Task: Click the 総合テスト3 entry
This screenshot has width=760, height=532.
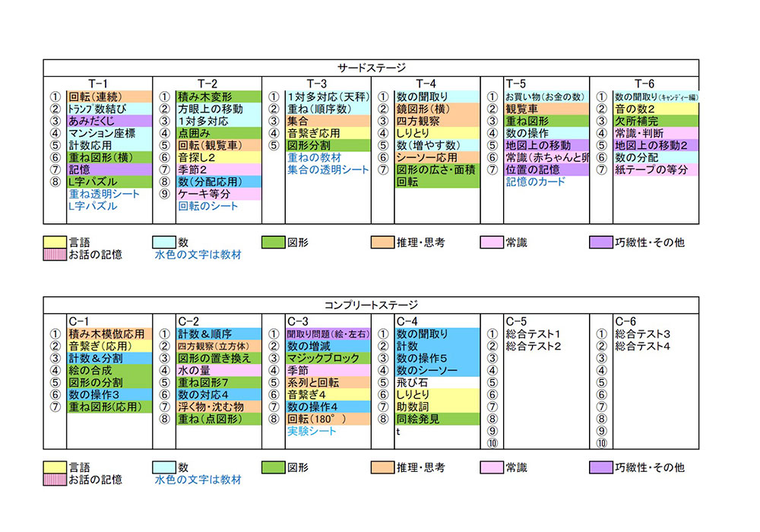Action: pos(643,334)
